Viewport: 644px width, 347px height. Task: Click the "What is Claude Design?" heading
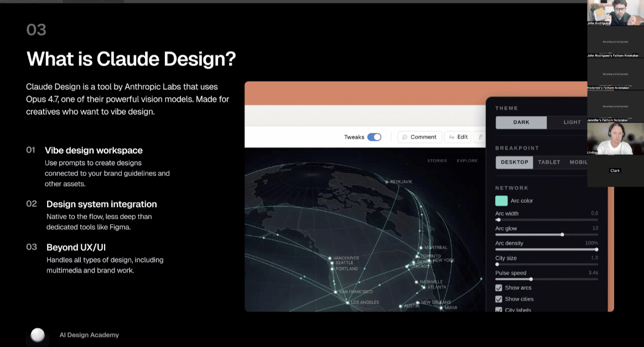coord(131,59)
